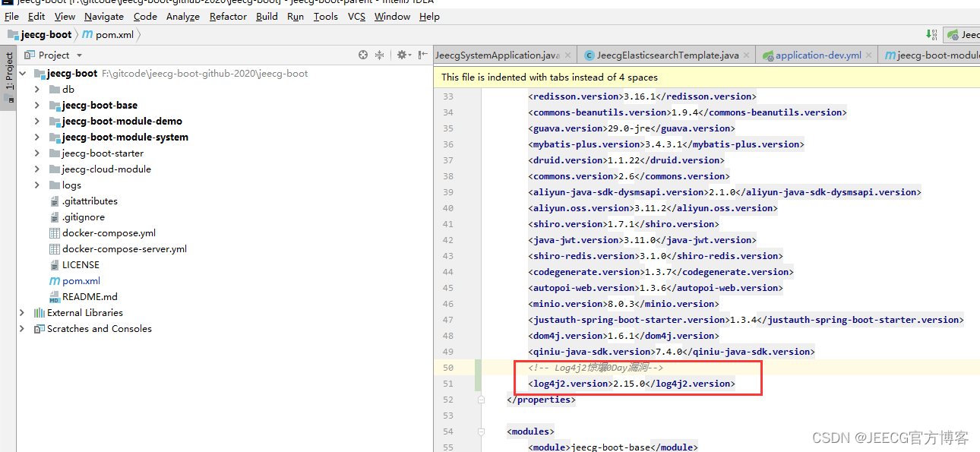
Task: Switch to application-dev.yml tab
Action: (817, 55)
